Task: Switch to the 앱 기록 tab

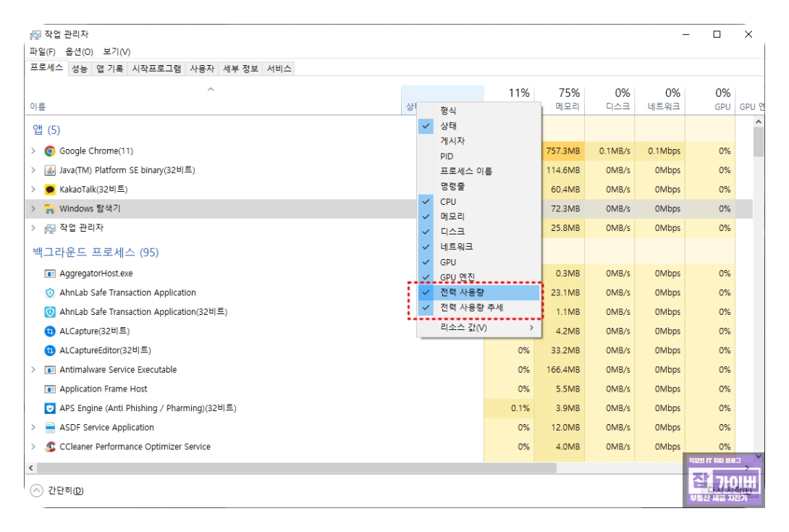Action: click(110, 69)
